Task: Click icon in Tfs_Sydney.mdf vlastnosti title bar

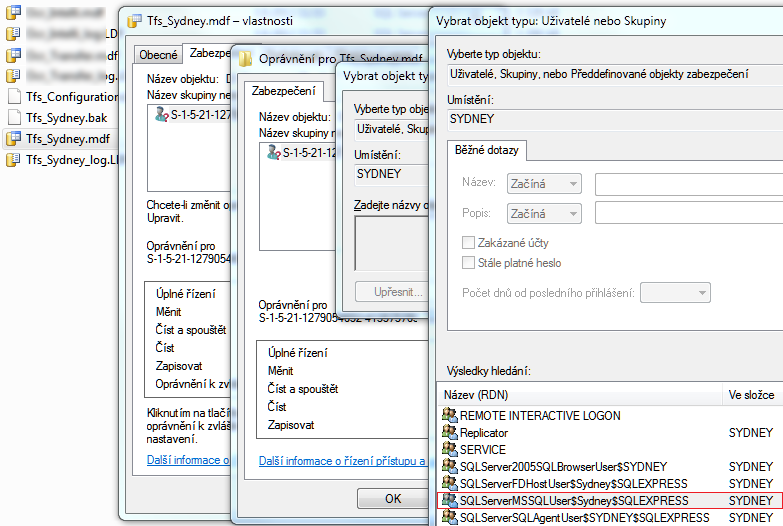Action: pos(134,21)
